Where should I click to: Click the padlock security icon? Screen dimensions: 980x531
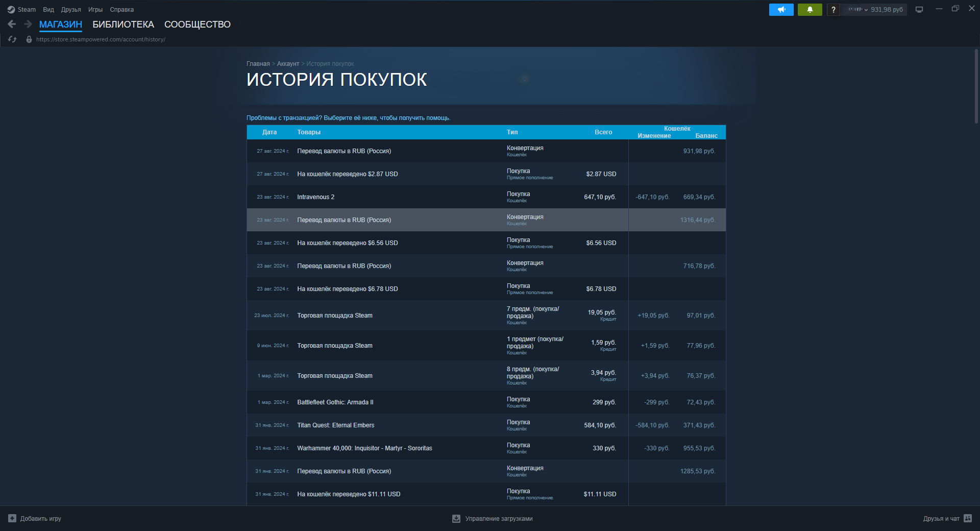point(29,39)
